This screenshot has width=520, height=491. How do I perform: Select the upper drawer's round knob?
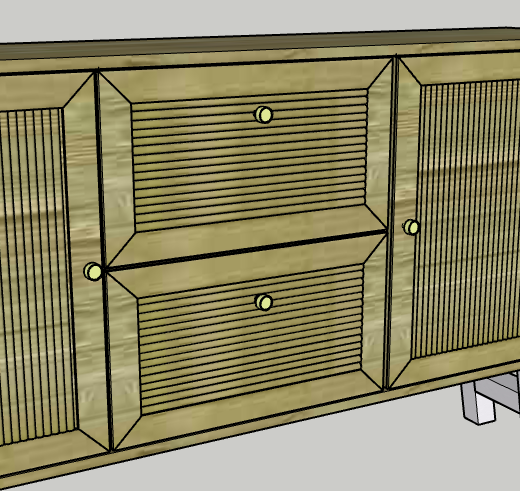pos(264,115)
